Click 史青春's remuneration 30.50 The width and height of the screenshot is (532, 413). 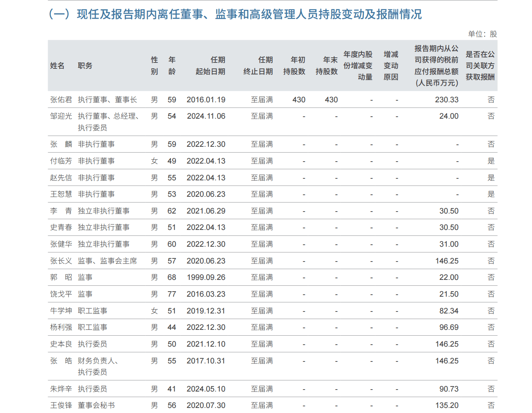(449, 227)
